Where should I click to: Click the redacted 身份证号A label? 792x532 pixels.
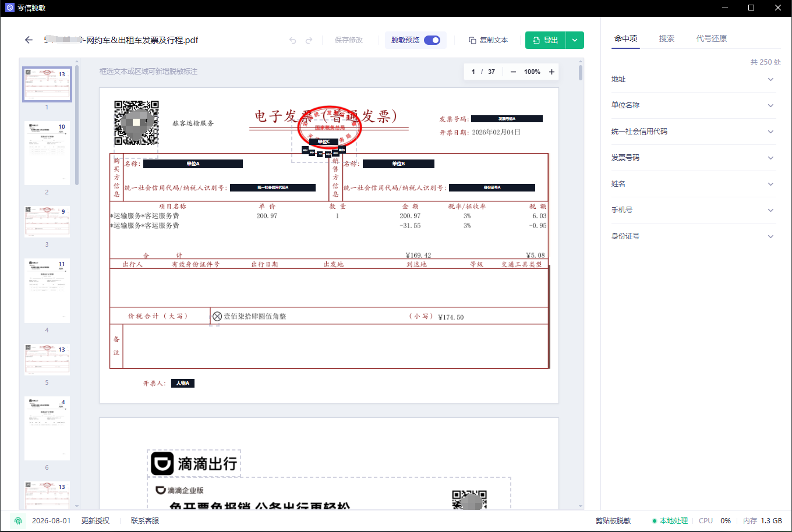[x=492, y=187]
